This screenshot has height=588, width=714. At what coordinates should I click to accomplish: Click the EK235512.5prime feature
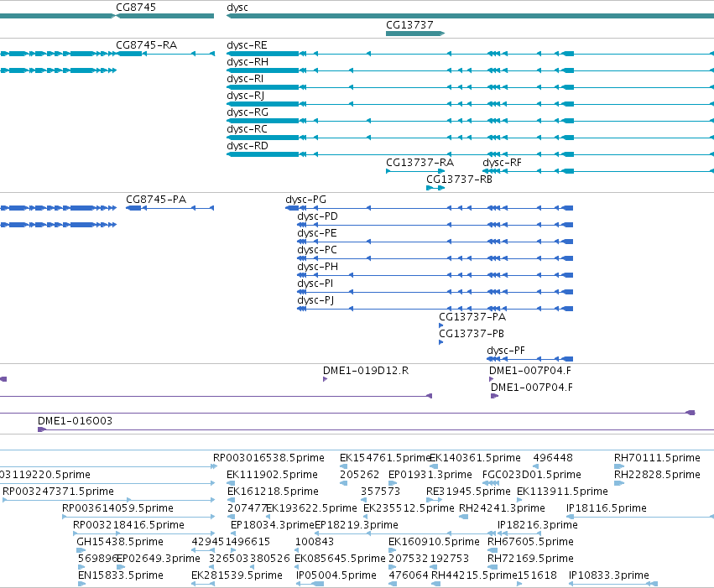(409, 508)
